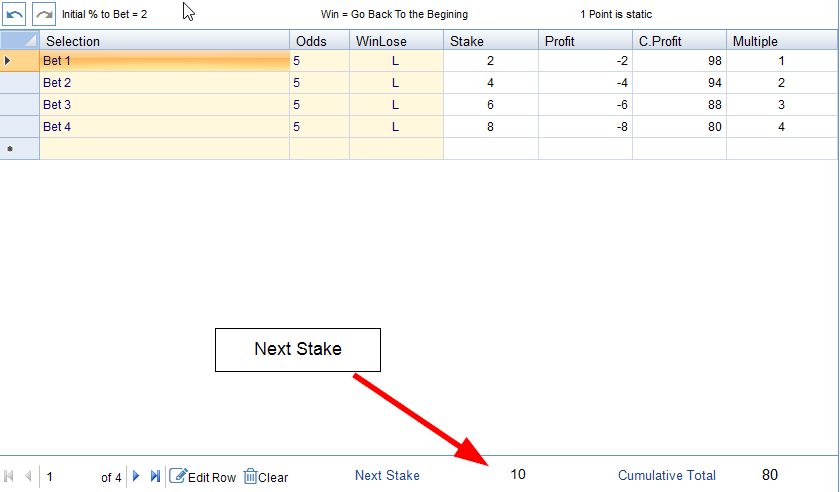Image resolution: width=840 pixels, height=492 pixels.
Task: Sort by the Stake column header
Action: (x=490, y=41)
